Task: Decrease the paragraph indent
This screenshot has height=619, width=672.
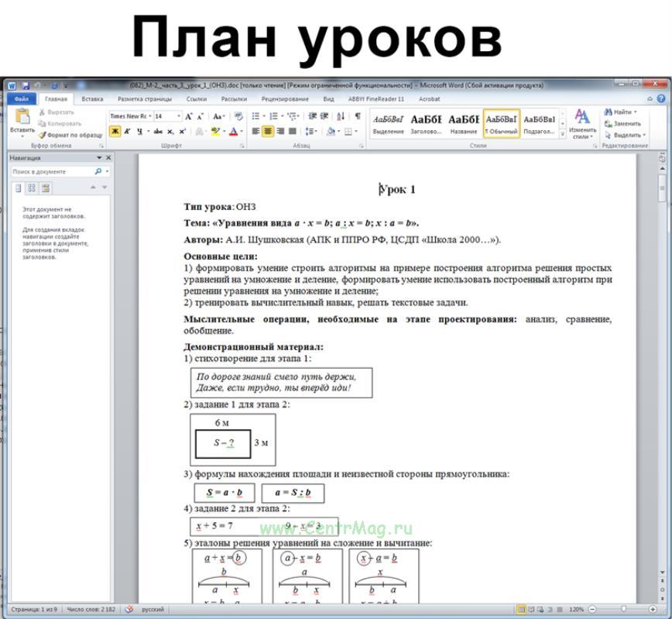Action: [313, 116]
